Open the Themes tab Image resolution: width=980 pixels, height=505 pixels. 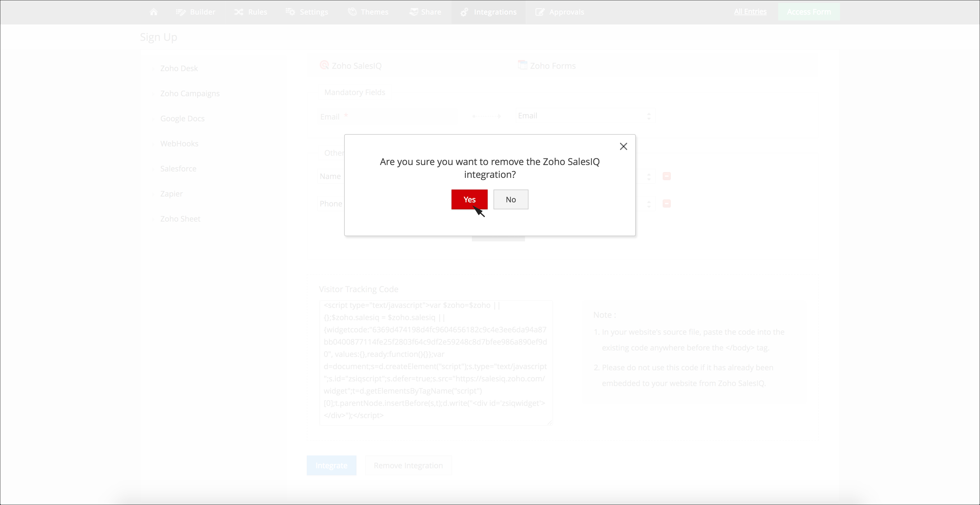368,12
